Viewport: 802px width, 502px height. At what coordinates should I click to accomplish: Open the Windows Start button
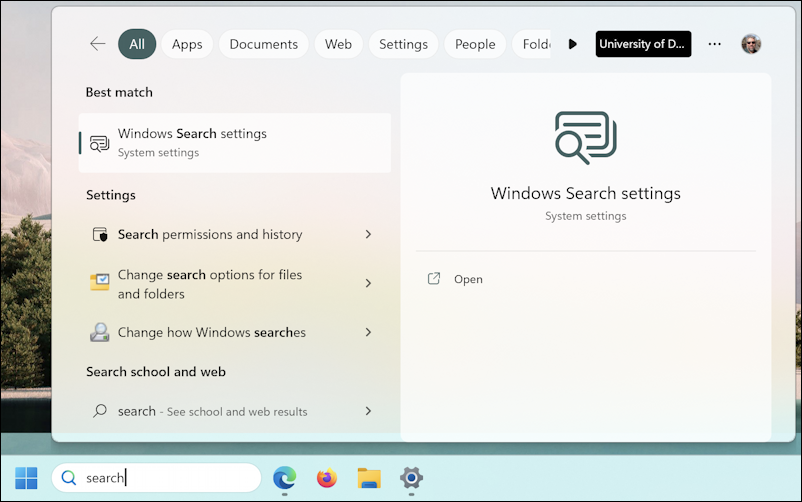[x=26, y=478]
